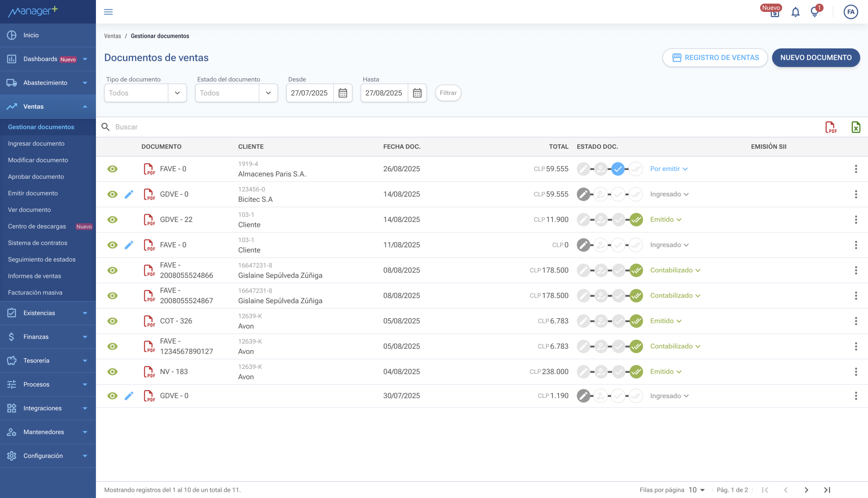
Task: Open Centro de descargas submenu item
Action: point(37,226)
